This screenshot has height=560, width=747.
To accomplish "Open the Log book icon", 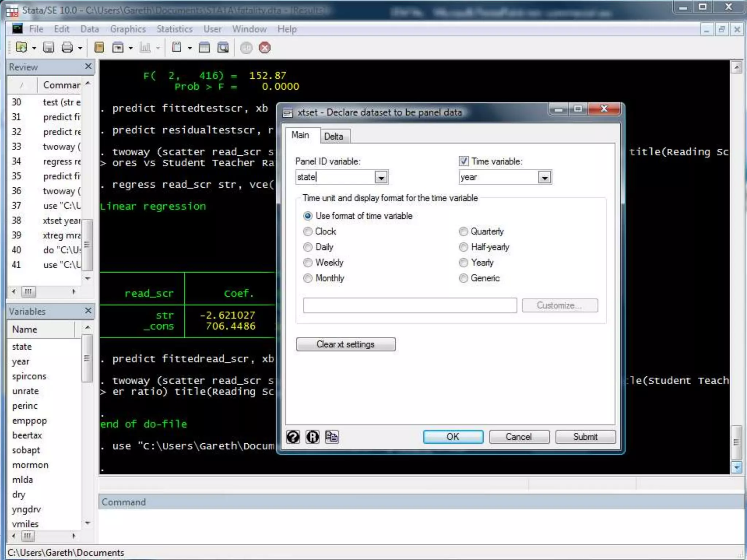I will tap(99, 47).
